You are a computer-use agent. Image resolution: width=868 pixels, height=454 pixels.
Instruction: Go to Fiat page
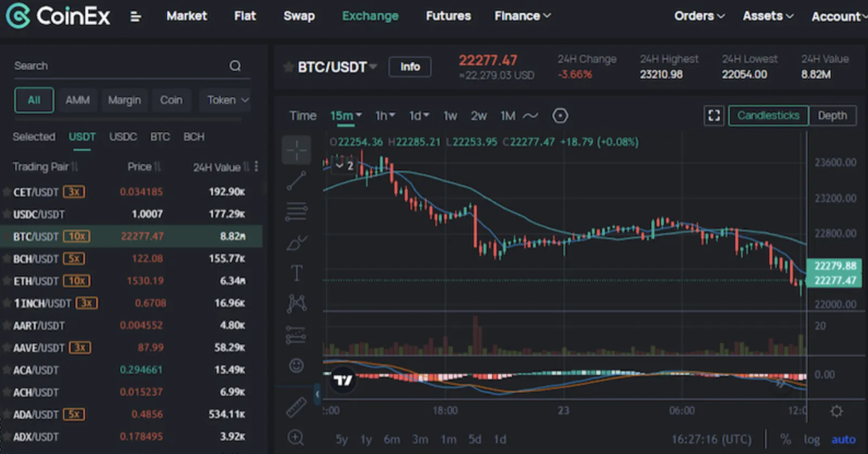(x=245, y=16)
